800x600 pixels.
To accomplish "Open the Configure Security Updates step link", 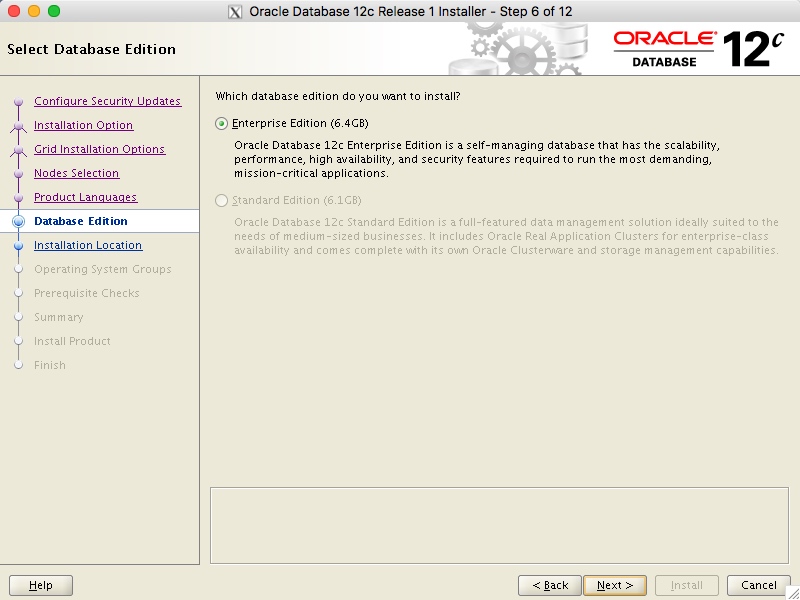I will coord(107,101).
